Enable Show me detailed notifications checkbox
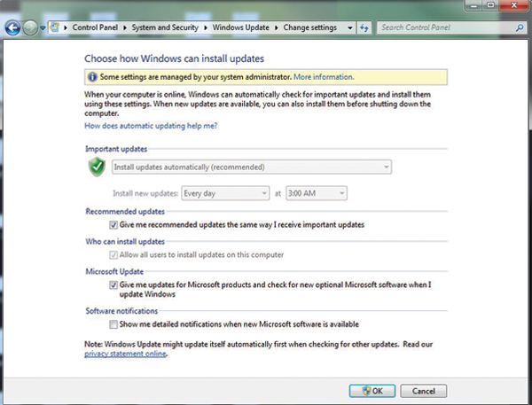This screenshot has height=405, width=532. (x=113, y=324)
